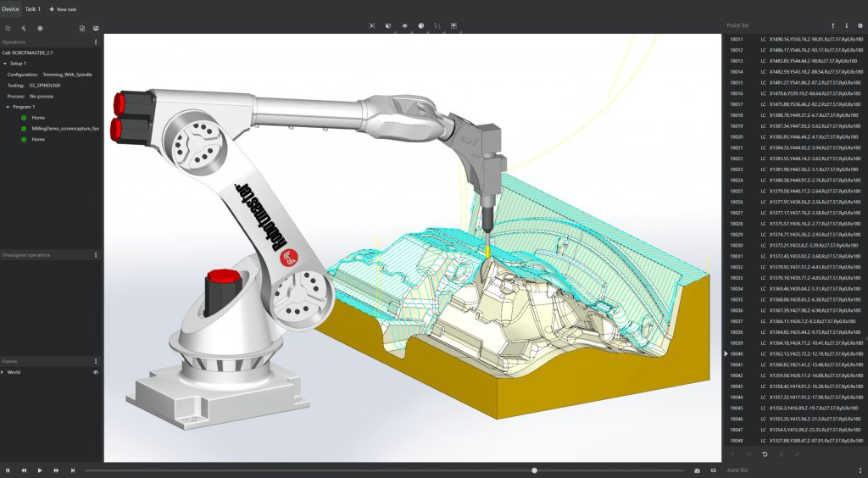
Task: Move point down with the down arrow icon
Action: pyautogui.click(x=846, y=25)
